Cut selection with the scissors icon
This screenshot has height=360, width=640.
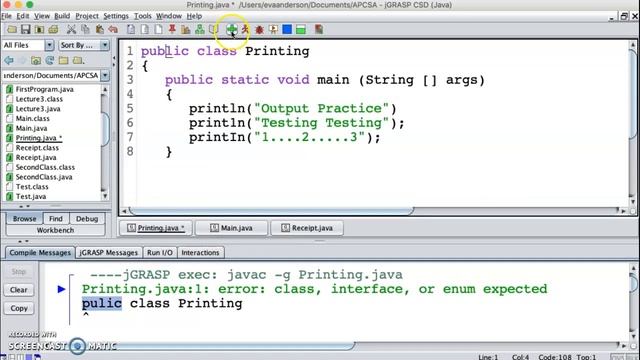71,29
